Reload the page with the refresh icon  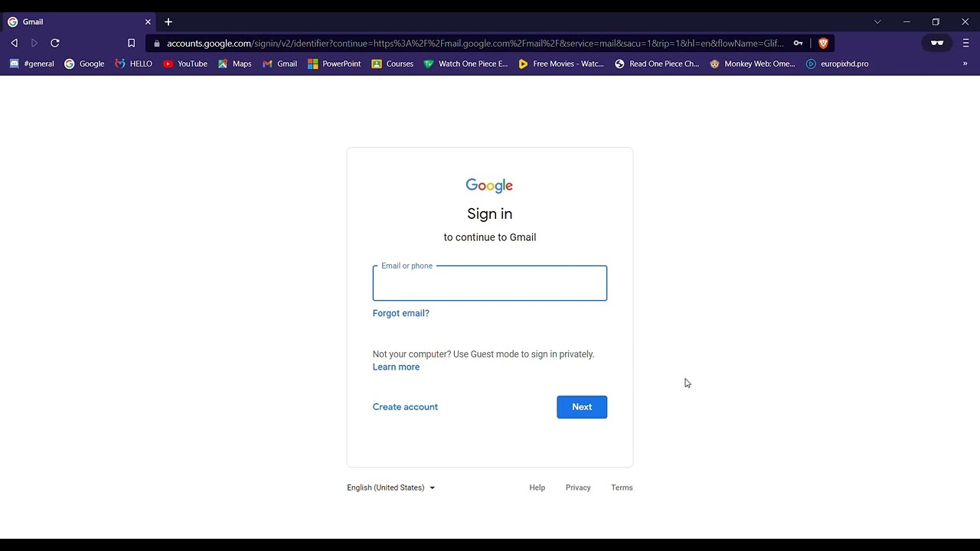(x=55, y=44)
